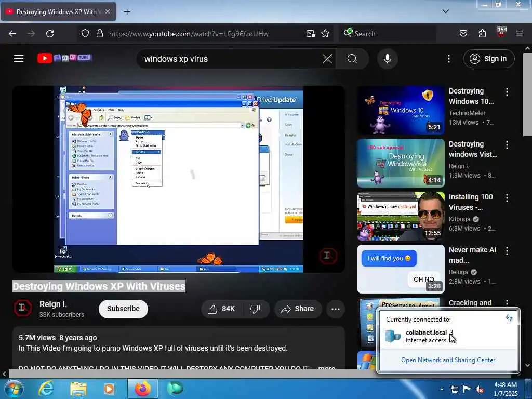Dislike the video with thumbs down

tap(255, 309)
